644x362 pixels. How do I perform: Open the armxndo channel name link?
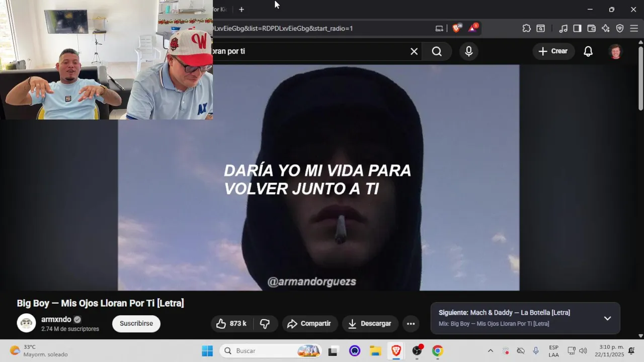coord(56,319)
